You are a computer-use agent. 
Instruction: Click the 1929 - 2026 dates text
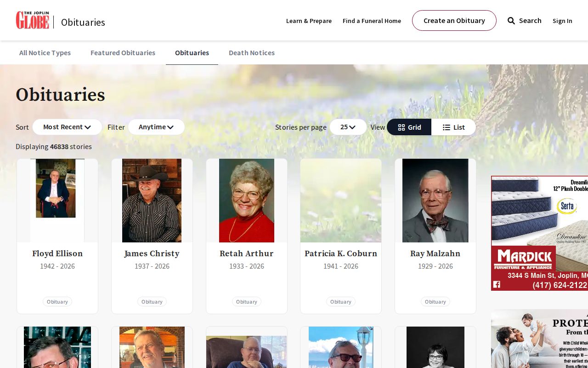pyautogui.click(x=435, y=266)
